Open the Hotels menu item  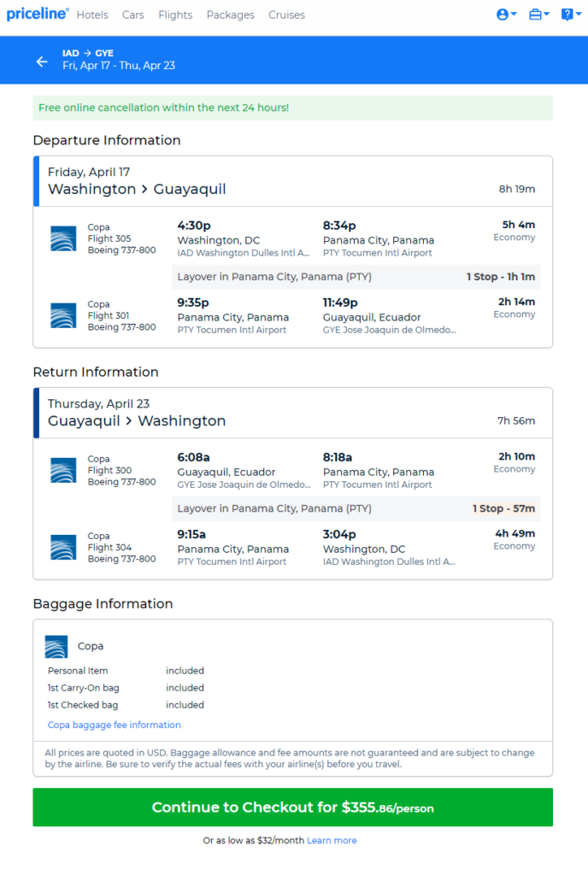pos(92,15)
